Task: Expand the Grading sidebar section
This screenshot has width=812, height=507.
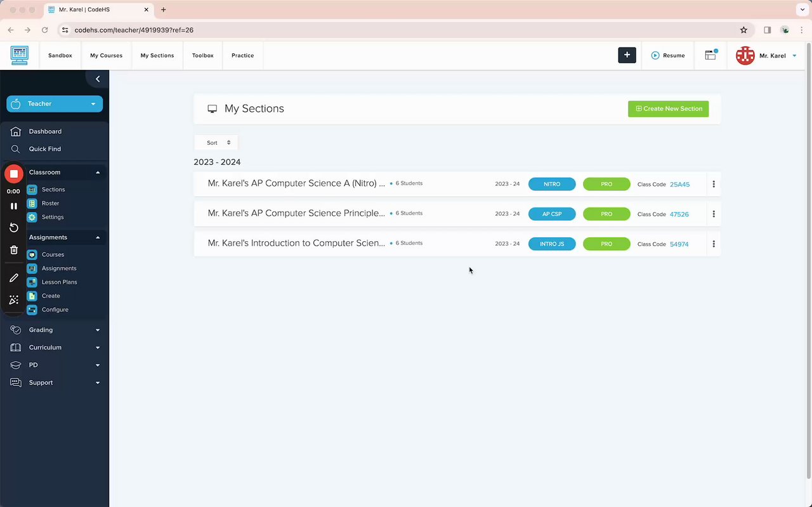Action: [x=98, y=330]
